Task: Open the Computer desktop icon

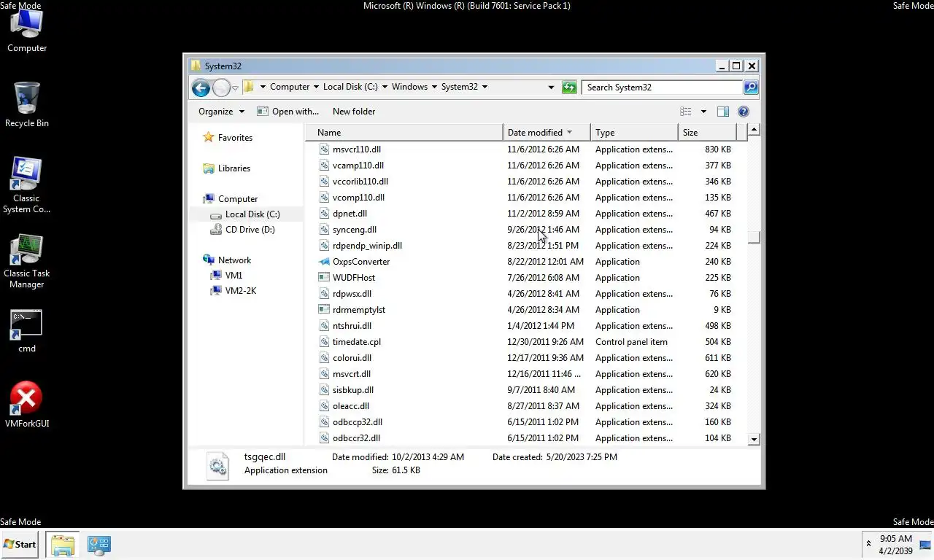Action: pyautogui.click(x=27, y=31)
